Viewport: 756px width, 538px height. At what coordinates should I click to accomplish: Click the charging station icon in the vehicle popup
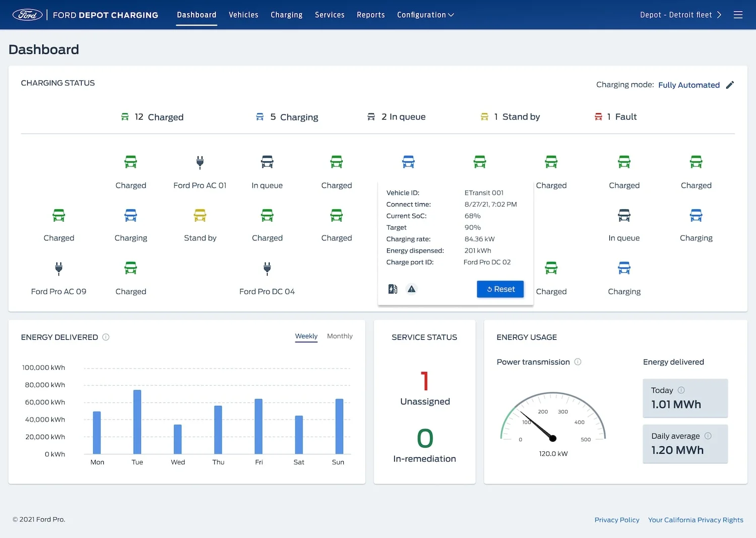[x=393, y=289]
